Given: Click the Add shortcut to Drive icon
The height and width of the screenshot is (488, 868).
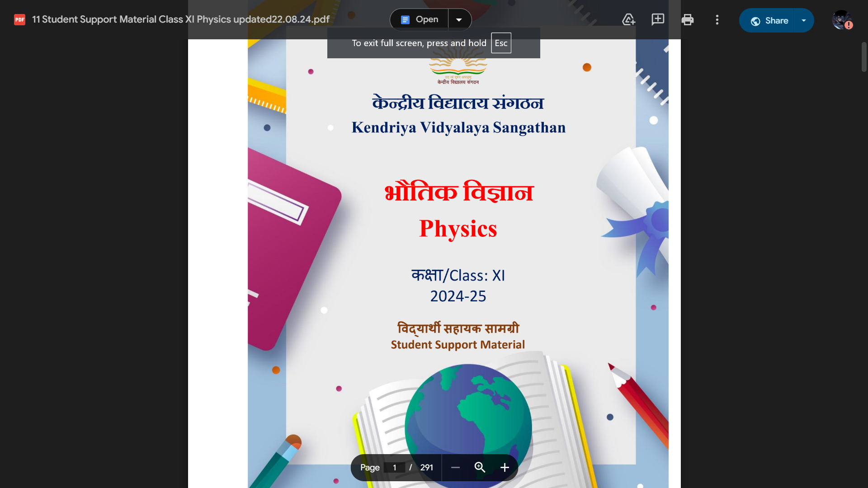Looking at the screenshot, I should point(628,19).
